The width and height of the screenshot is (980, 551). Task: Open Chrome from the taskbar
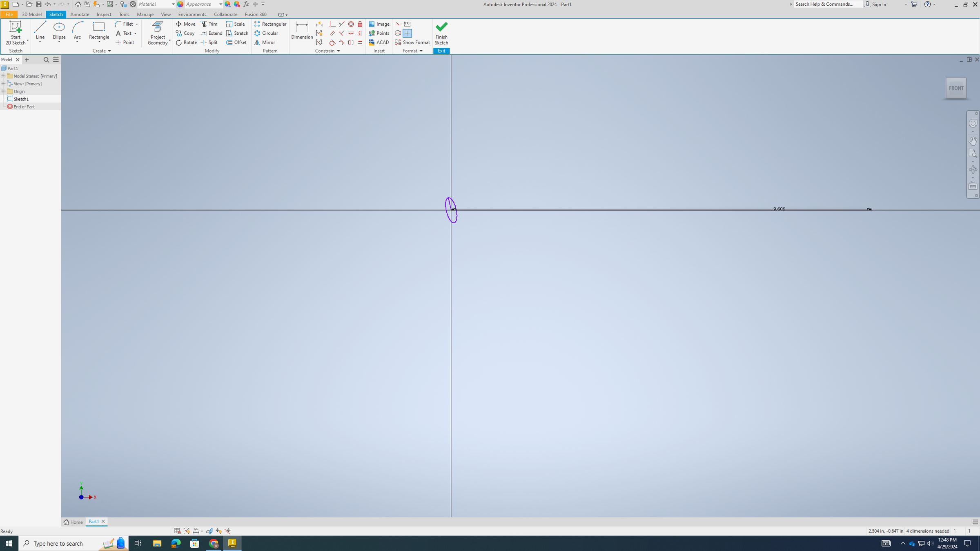click(214, 543)
